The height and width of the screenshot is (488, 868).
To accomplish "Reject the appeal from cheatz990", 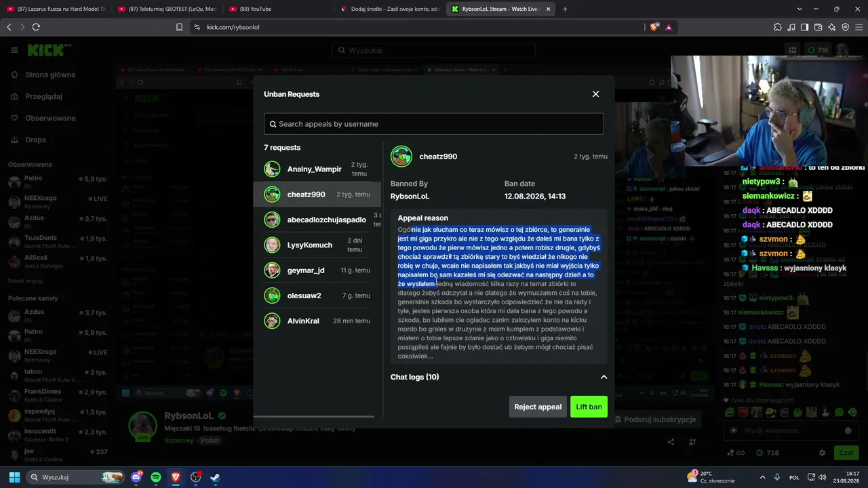I will [538, 407].
